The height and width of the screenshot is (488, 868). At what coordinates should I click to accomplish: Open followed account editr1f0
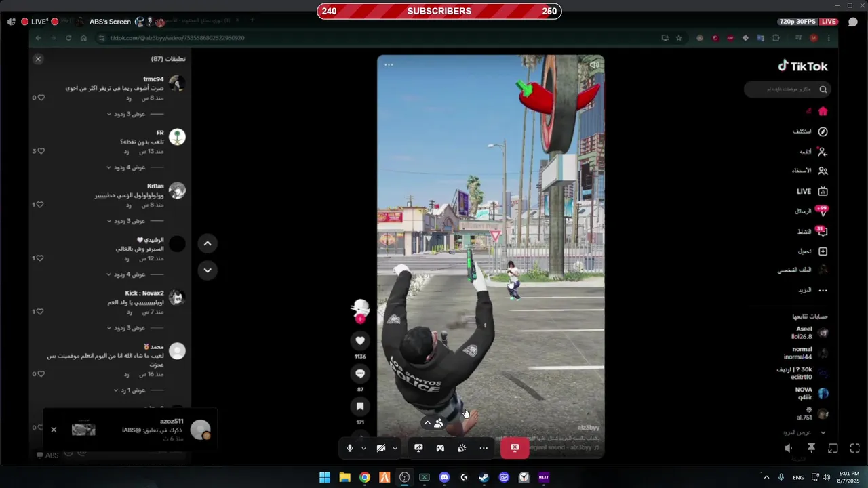click(x=803, y=373)
